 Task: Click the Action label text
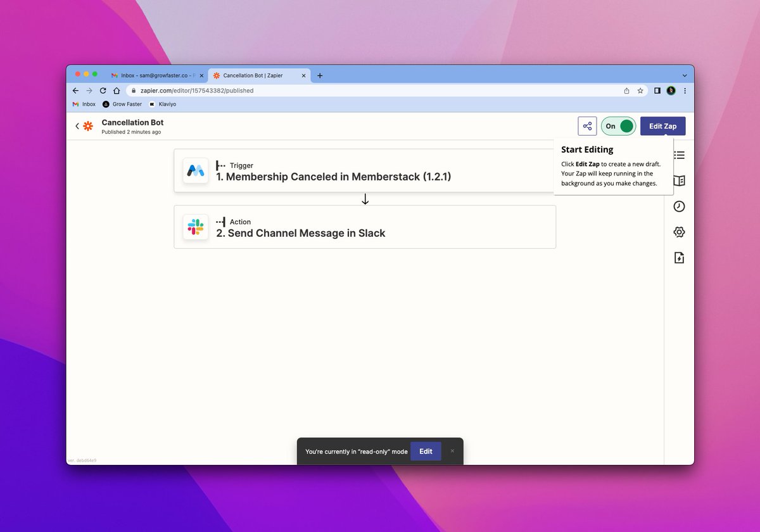click(x=240, y=222)
